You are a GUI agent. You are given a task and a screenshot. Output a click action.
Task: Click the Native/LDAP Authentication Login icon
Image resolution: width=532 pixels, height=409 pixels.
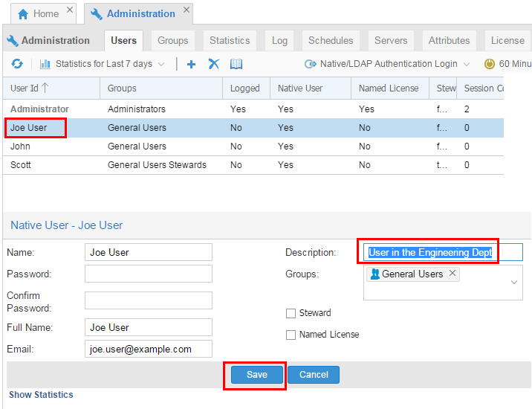(311, 64)
